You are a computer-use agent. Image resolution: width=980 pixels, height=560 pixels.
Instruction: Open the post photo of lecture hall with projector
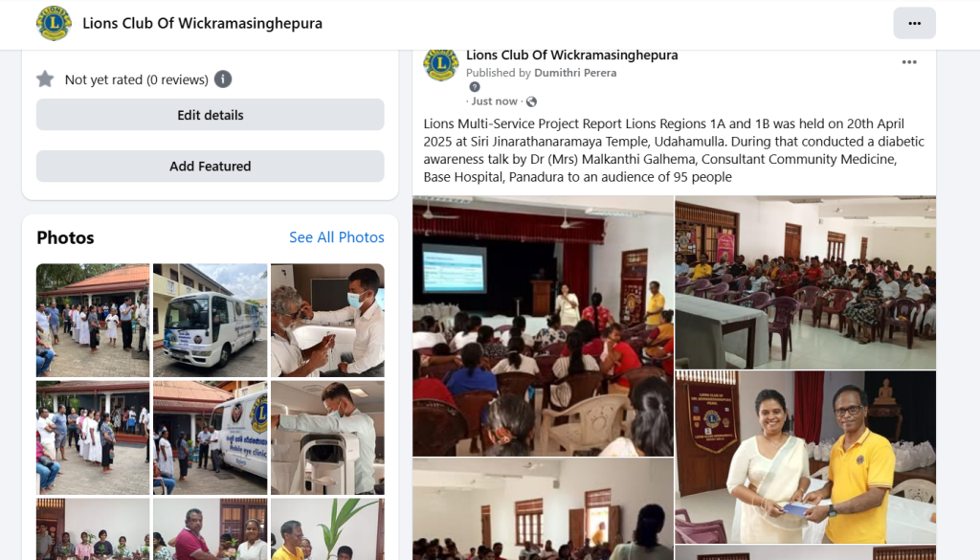[x=543, y=325]
